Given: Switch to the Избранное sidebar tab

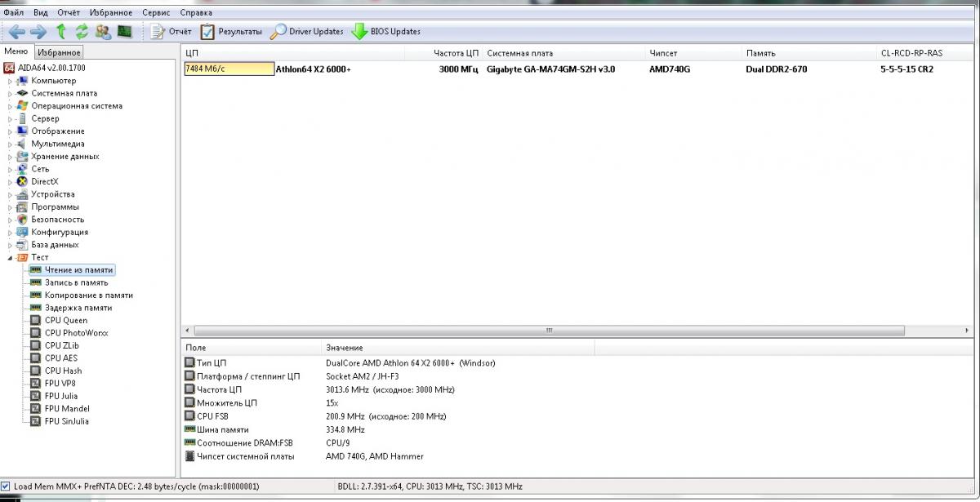Looking at the screenshot, I should [59, 52].
